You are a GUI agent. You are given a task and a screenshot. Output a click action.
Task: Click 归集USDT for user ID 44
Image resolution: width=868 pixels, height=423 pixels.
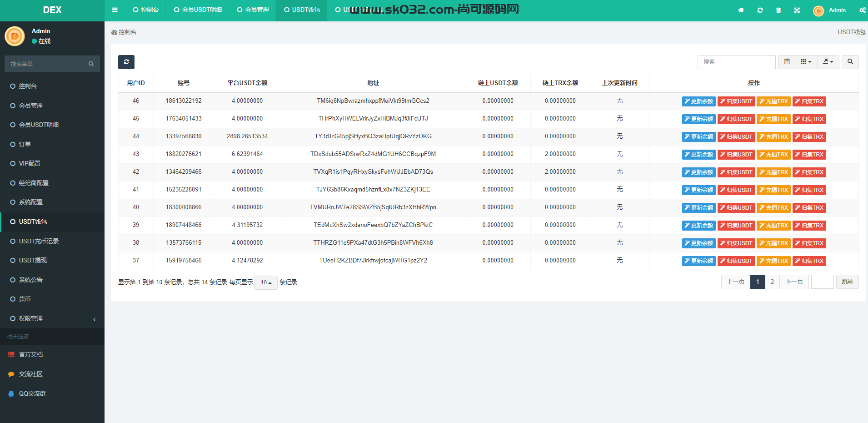[736, 137]
